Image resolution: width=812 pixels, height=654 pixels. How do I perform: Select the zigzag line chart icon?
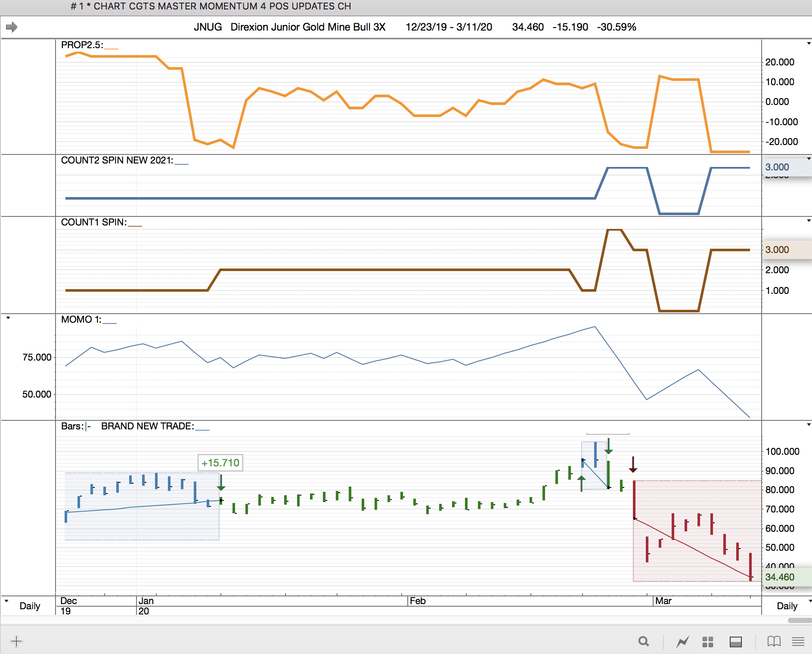pyautogui.click(x=682, y=642)
